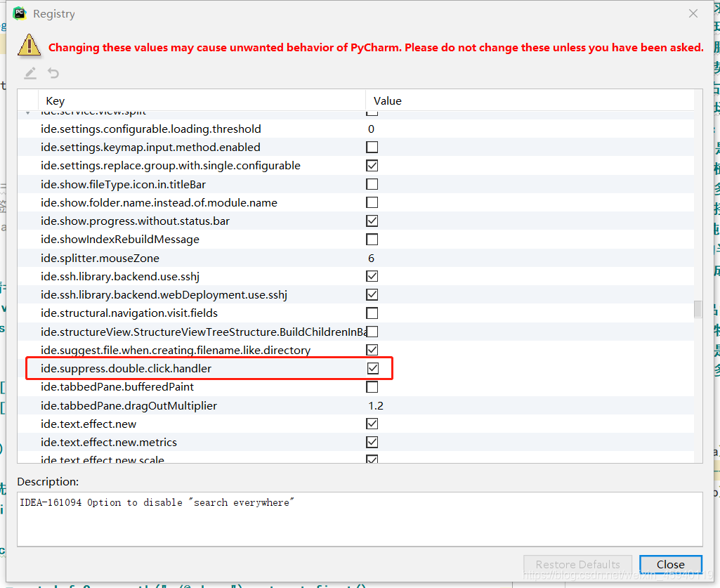
Task: Click the Close button
Action: [670, 564]
